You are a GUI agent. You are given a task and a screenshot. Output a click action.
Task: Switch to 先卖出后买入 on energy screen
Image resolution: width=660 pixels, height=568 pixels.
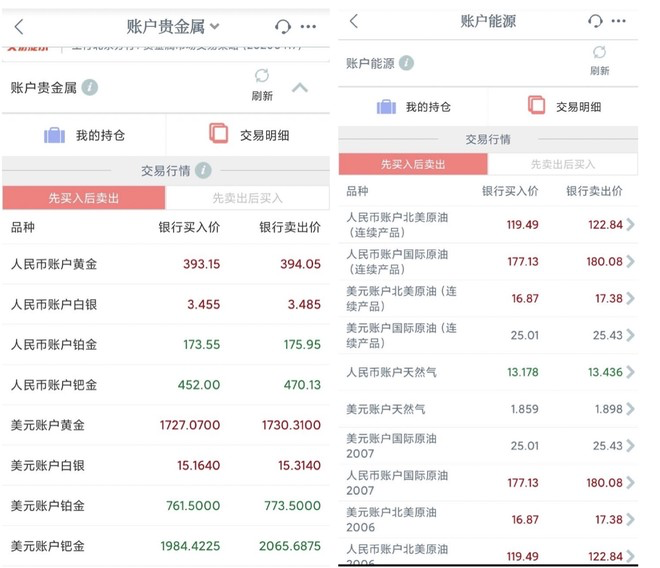coord(563,164)
